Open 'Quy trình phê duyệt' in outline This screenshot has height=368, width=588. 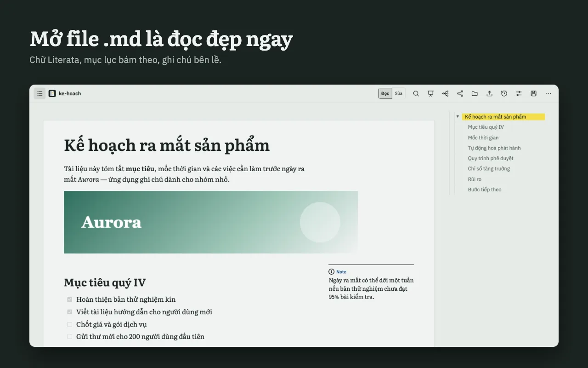[490, 158]
